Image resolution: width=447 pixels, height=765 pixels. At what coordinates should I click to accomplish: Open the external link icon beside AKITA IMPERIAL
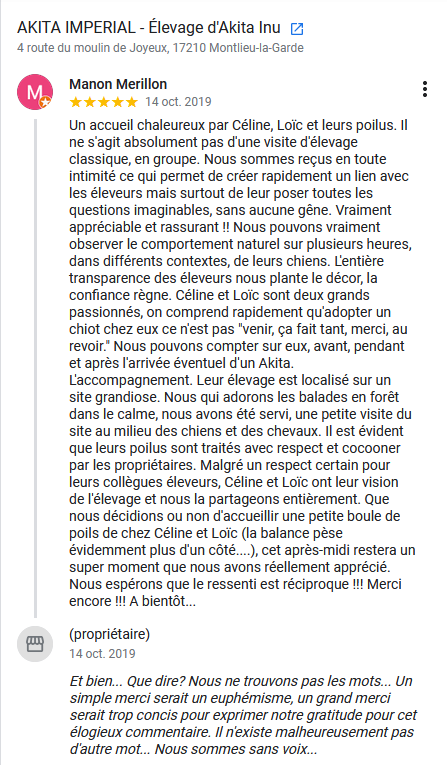click(x=297, y=29)
